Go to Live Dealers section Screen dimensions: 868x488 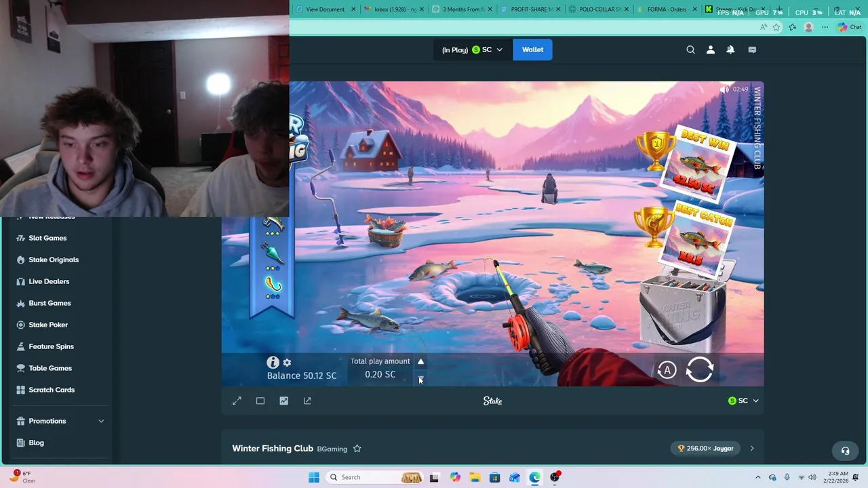tap(49, 281)
